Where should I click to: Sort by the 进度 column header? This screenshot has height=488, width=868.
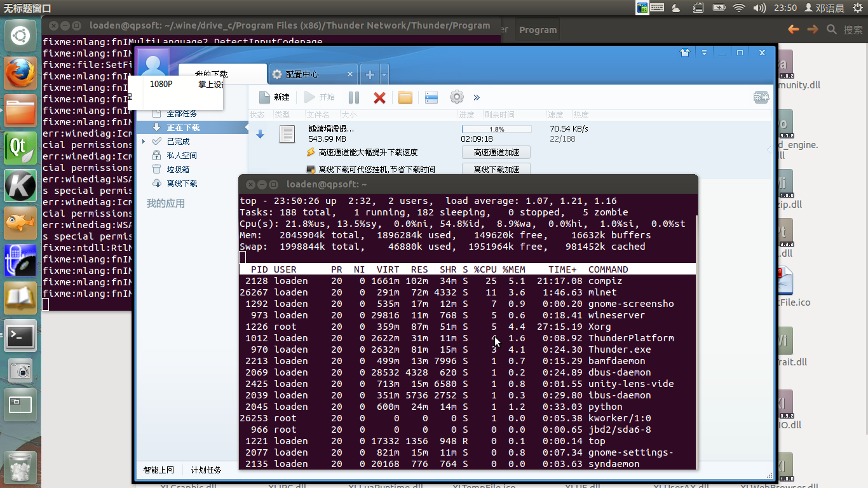467,115
